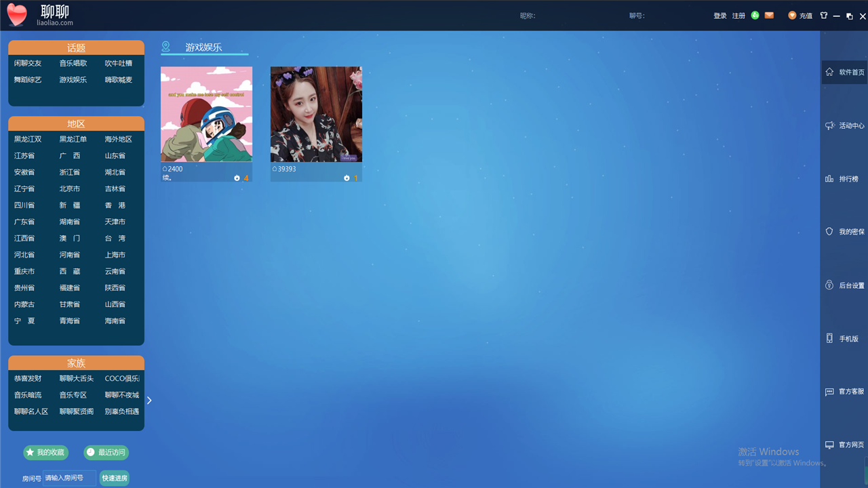The image size is (868, 488).
Task: Expand the family list with the right chevron
Action: point(149,401)
